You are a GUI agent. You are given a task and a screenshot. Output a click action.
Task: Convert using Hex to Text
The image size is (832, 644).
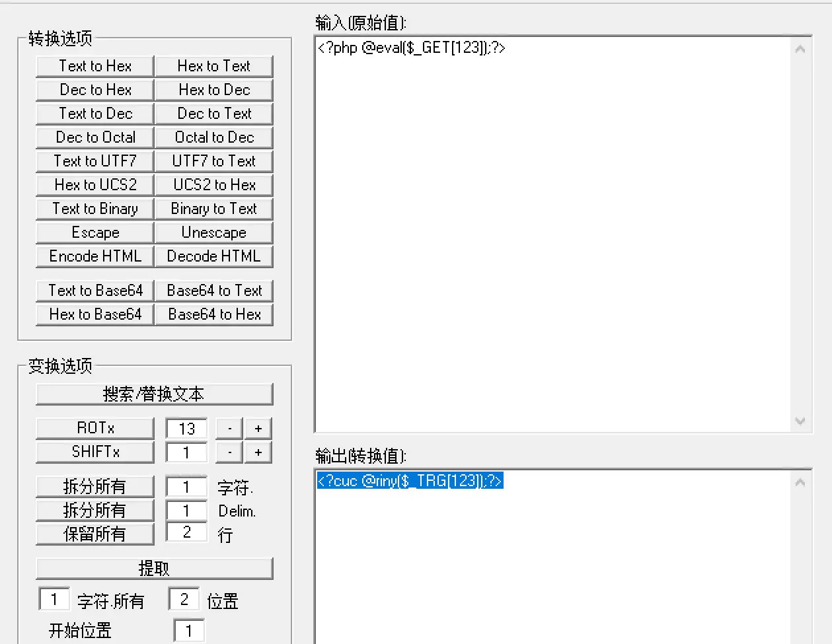pos(213,66)
